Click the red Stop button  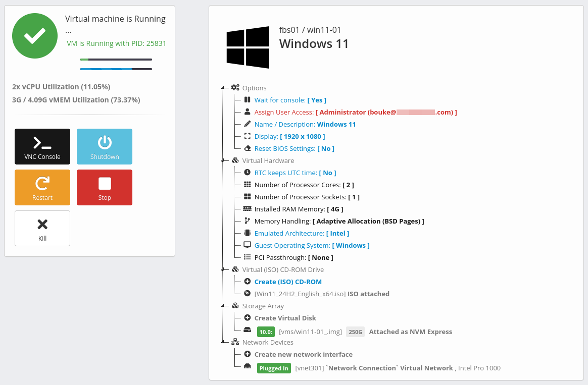click(x=105, y=187)
